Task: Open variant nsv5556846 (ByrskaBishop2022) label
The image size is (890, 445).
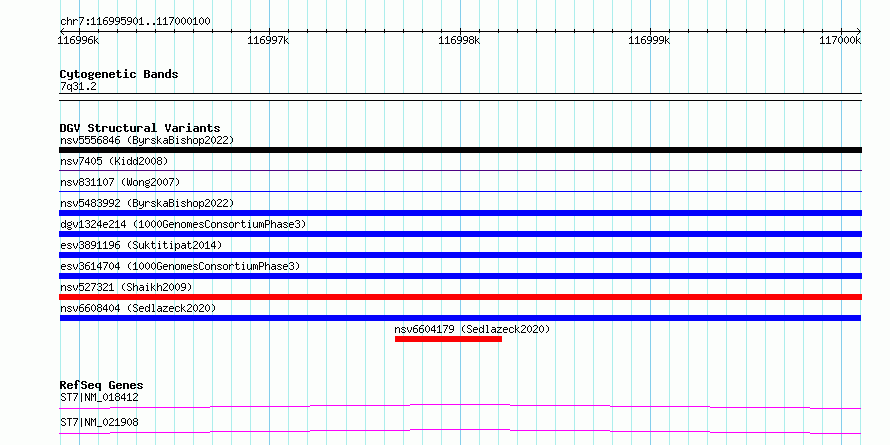Action: [147, 140]
